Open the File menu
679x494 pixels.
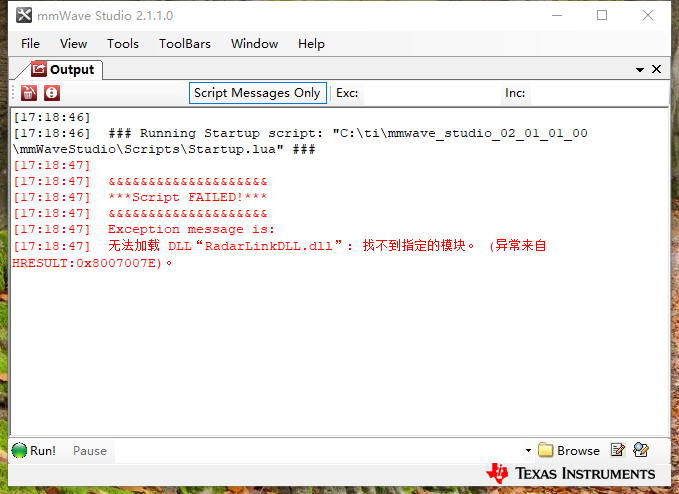click(x=30, y=44)
